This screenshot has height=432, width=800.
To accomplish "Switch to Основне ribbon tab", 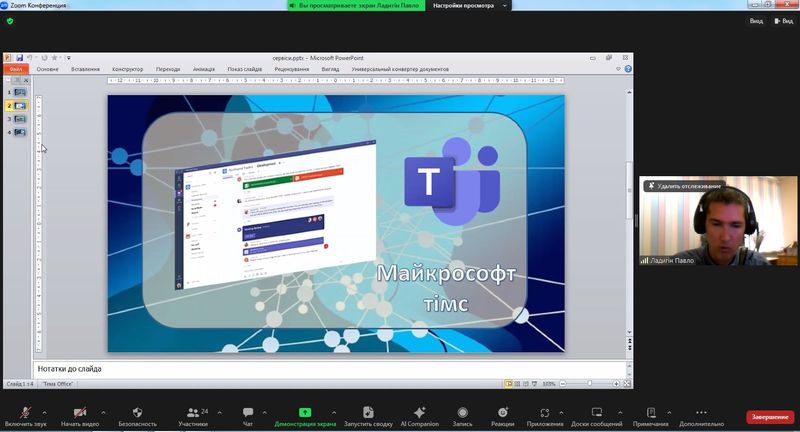I will 47,69.
